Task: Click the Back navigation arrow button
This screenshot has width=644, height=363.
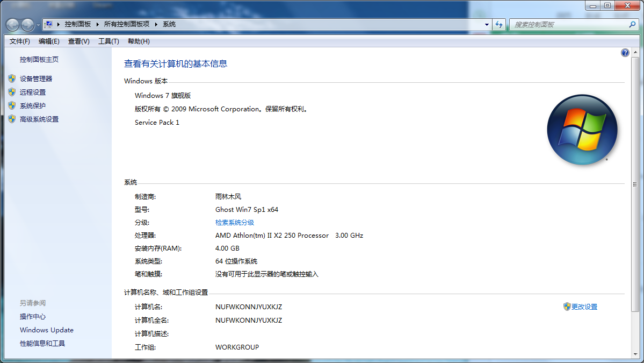Action: [x=13, y=25]
